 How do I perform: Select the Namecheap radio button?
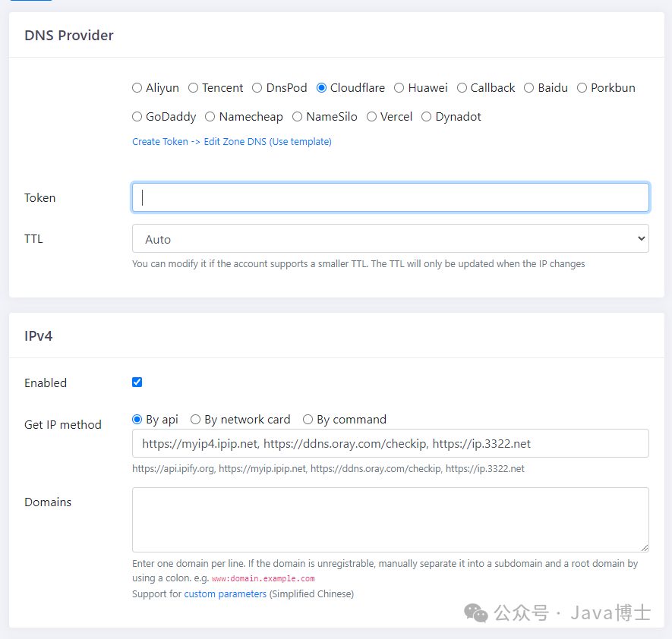click(210, 117)
